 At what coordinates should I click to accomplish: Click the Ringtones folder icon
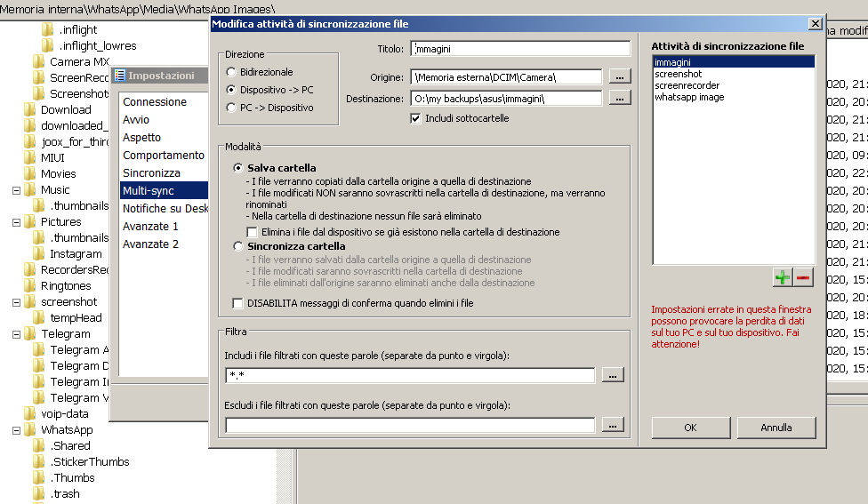tap(30, 285)
